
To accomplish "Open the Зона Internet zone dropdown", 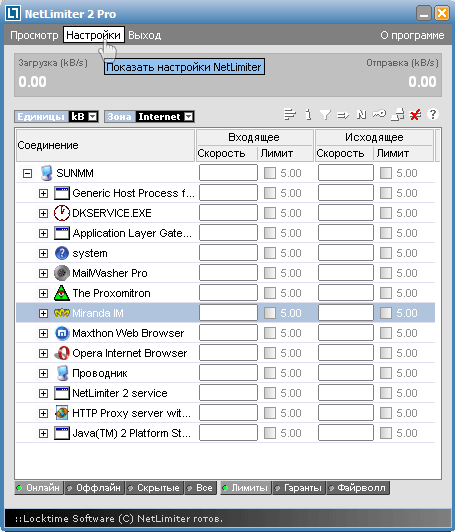I will (189, 117).
